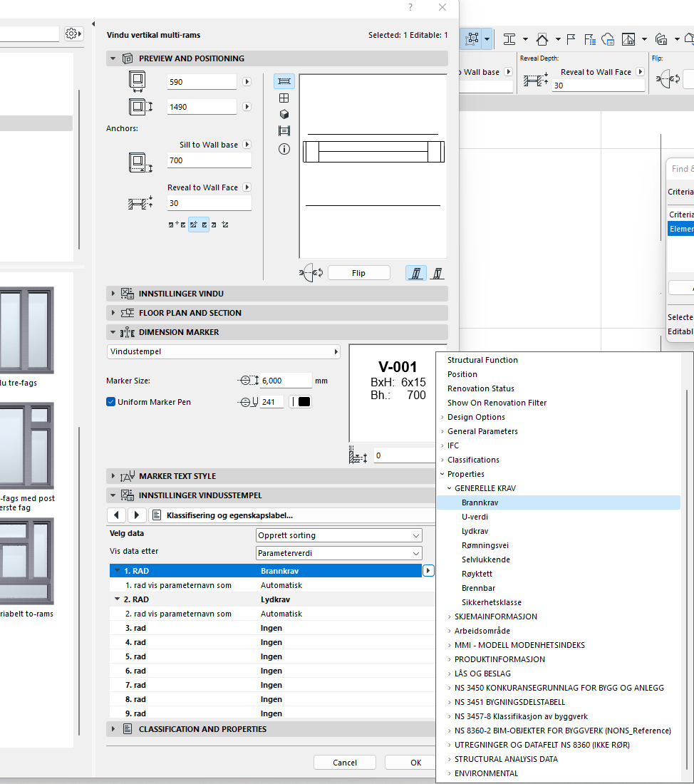Image resolution: width=694 pixels, height=784 pixels.
Task: Click the Cancel button
Action: click(x=345, y=763)
